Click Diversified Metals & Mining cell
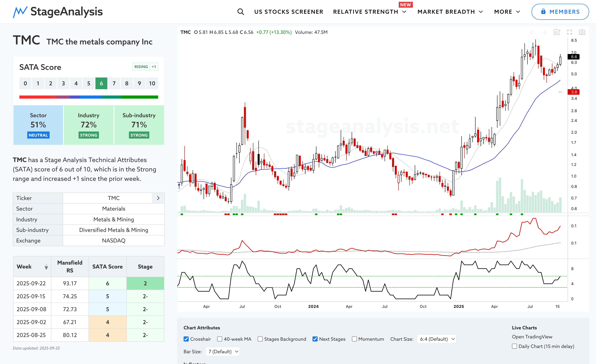The image size is (596, 364). [114, 230]
